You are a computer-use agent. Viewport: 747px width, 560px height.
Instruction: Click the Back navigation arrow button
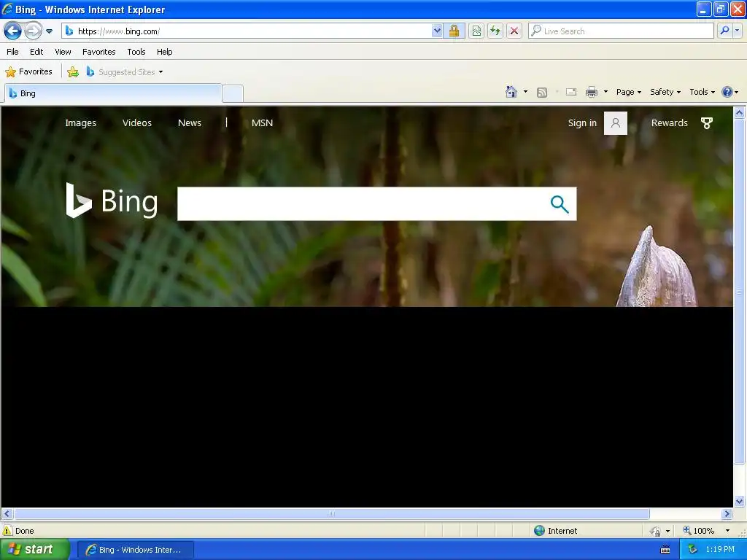[13, 31]
